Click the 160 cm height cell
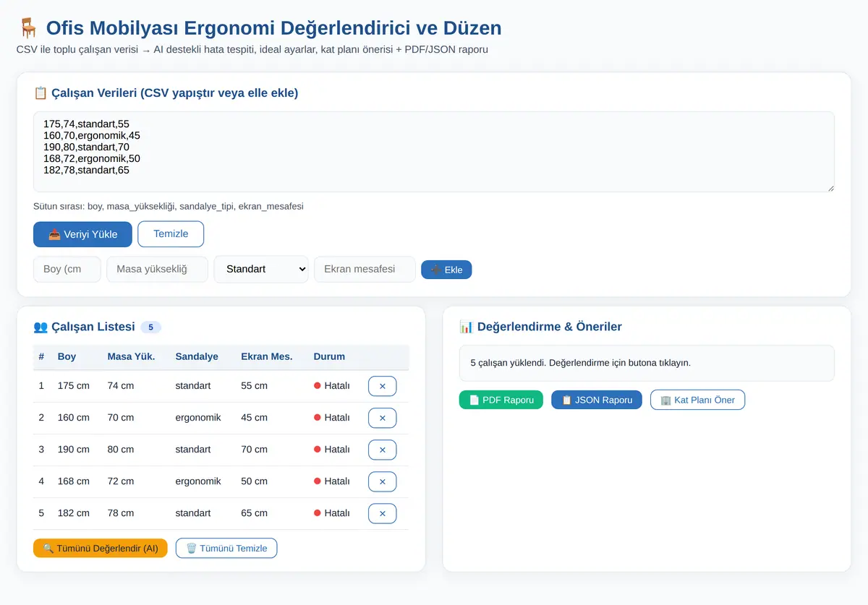Image resolution: width=868 pixels, height=605 pixels. coord(74,418)
